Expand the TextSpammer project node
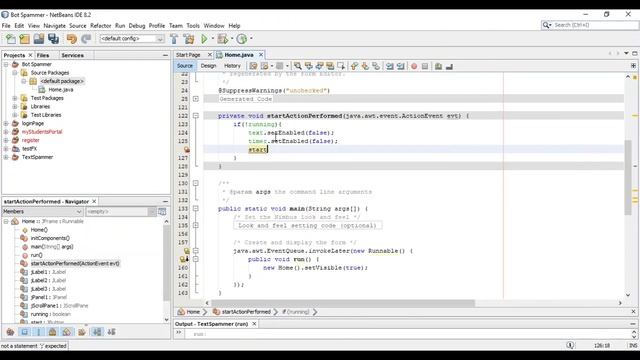This screenshot has width=640, height=360. [6, 157]
